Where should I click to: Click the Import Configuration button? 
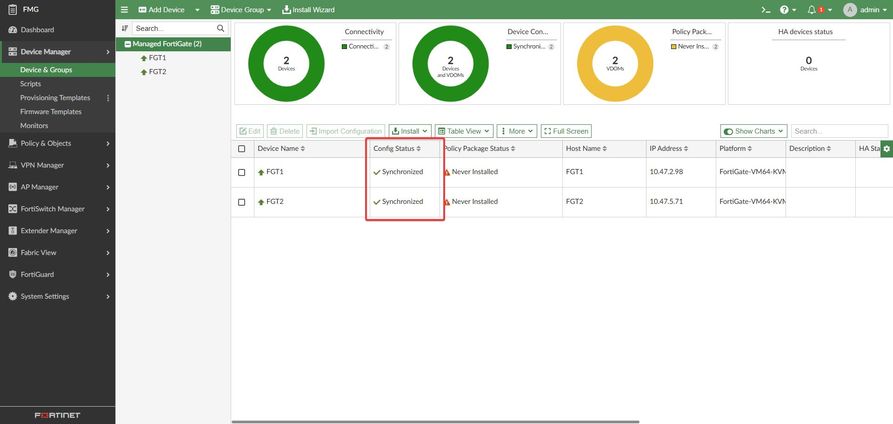(346, 131)
